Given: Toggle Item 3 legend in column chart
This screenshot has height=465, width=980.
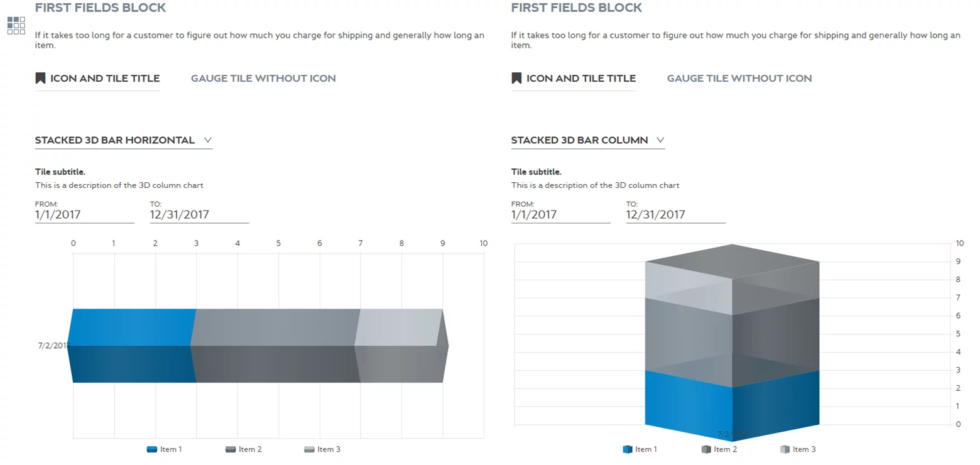Looking at the screenshot, I should (797, 449).
